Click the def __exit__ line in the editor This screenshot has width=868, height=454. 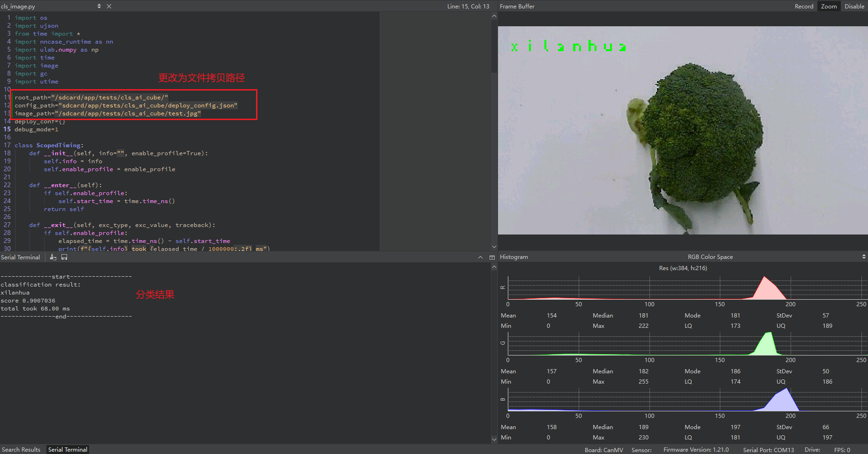(x=122, y=225)
